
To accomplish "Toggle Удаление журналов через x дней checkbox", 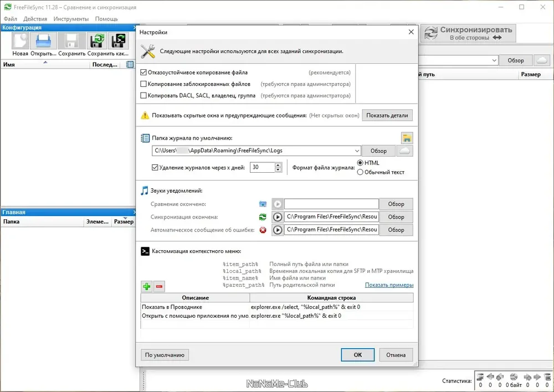I will [x=155, y=167].
